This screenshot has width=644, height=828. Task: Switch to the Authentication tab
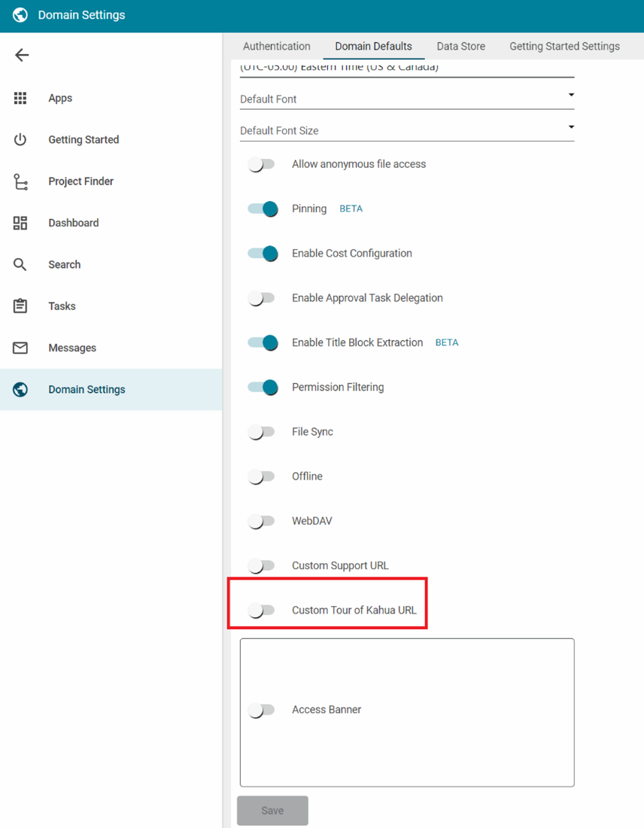(x=276, y=46)
